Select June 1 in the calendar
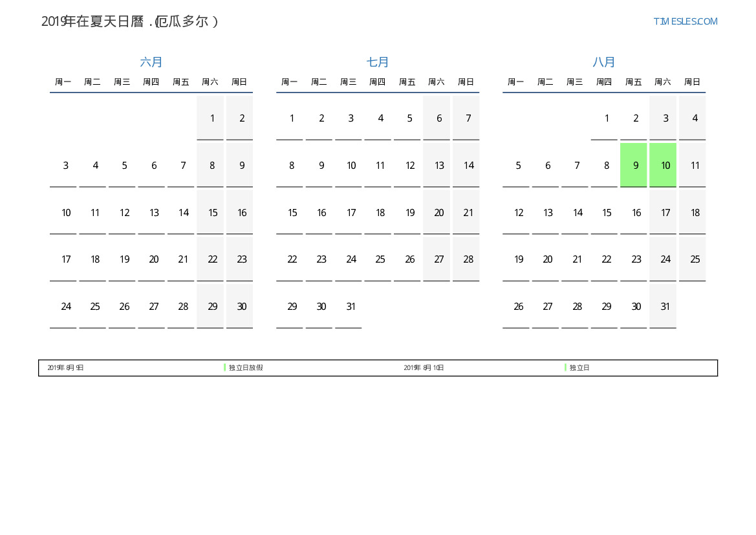The width and height of the screenshot is (756, 535). pos(211,118)
